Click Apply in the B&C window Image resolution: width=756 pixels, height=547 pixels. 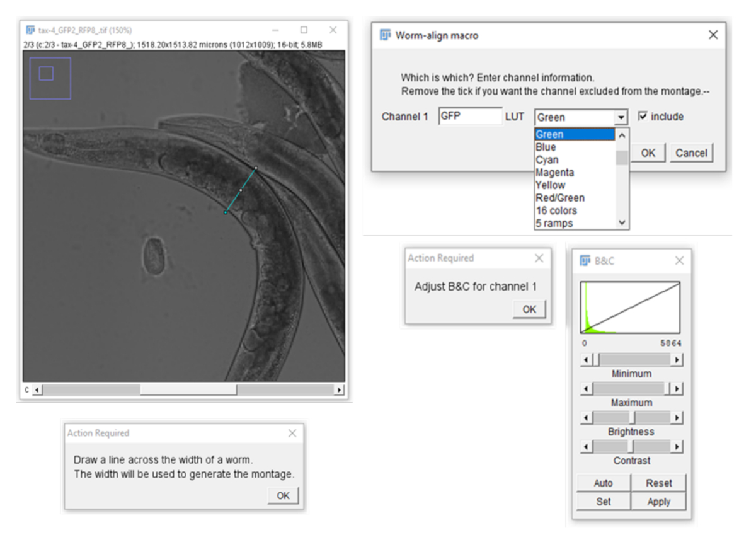coord(658,502)
